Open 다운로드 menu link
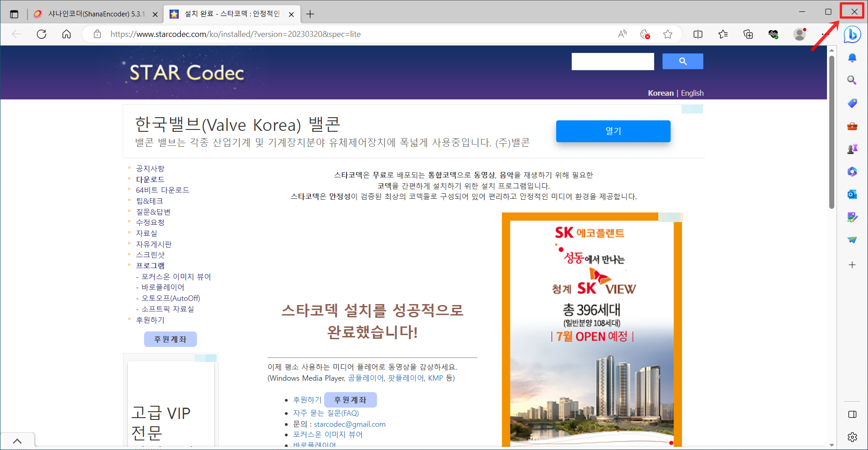This screenshot has width=868, height=450. click(x=150, y=180)
